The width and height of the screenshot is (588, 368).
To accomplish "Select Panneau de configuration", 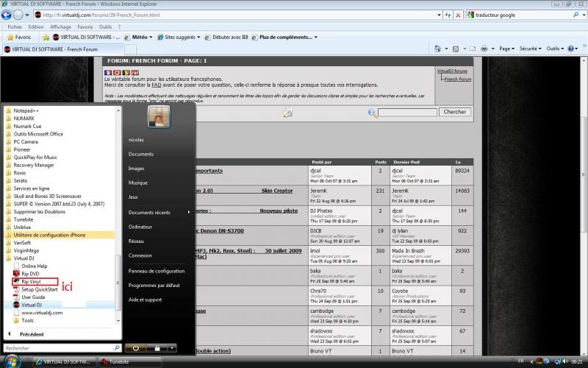I will pyautogui.click(x=156, y=271).
